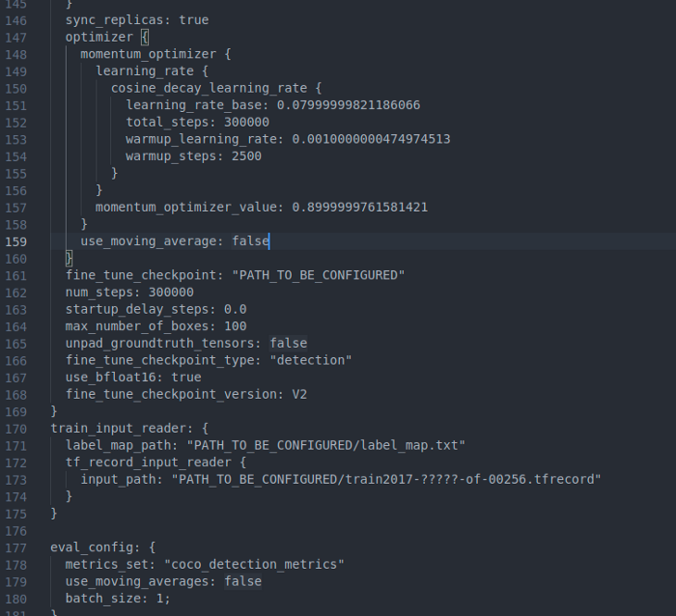This screenshot has height=616, width=676.
Task: Click the "coco_detection_metrics" string
Action: tap(254, 564)
